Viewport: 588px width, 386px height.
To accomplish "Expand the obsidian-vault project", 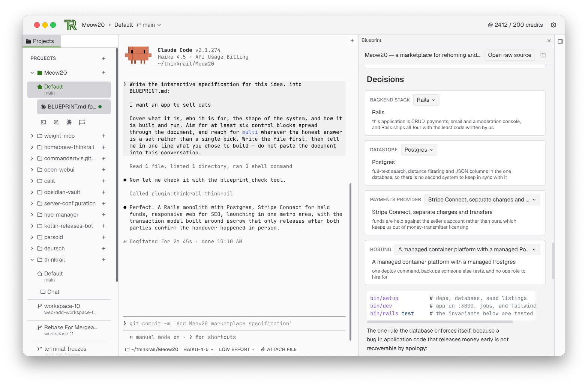I will 32,192.
